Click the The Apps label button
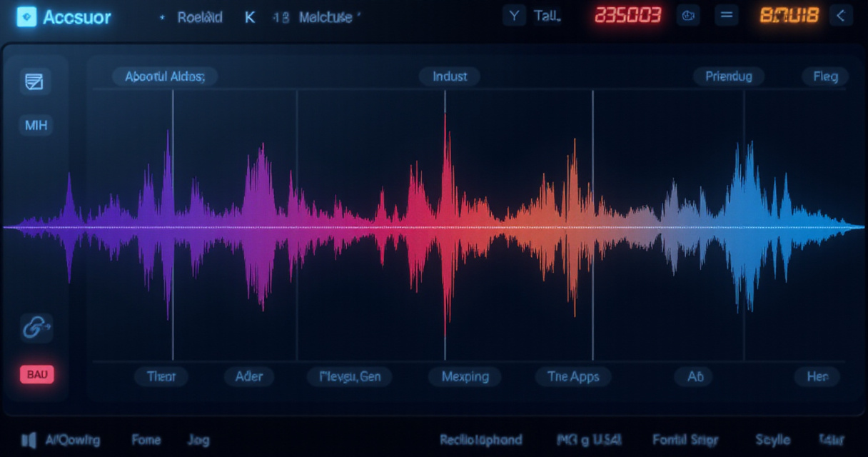The width and height of the screenshot is (868, 457). click(x=573, y=376)
